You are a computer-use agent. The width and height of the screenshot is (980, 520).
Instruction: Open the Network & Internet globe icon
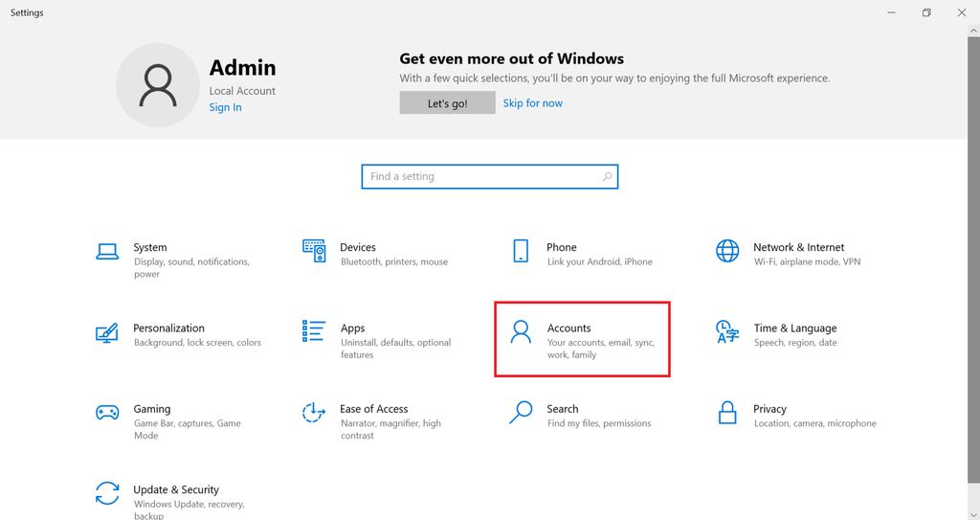[727, 251]
